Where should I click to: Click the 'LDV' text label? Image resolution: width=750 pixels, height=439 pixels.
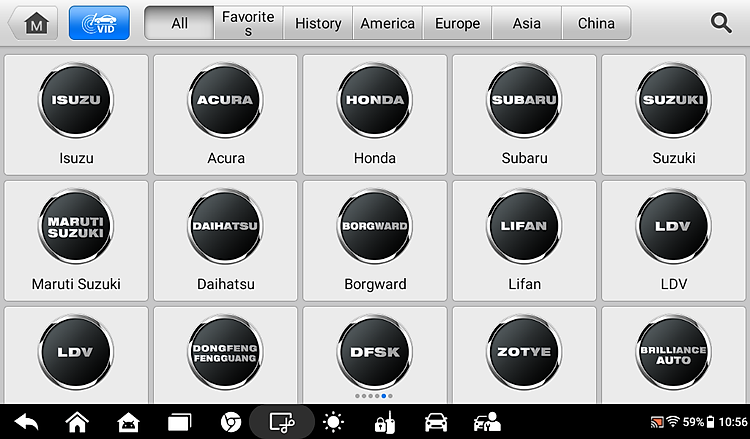(x=673, y=284)
